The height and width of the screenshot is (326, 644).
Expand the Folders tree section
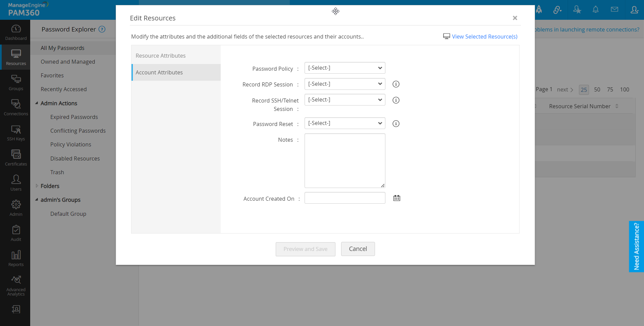tap(37, 186)
